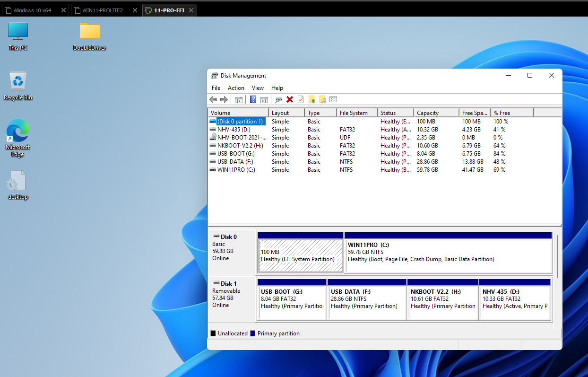
Task: Switch to the 11-PRO-EFI tab
Action: coord(169,10)
